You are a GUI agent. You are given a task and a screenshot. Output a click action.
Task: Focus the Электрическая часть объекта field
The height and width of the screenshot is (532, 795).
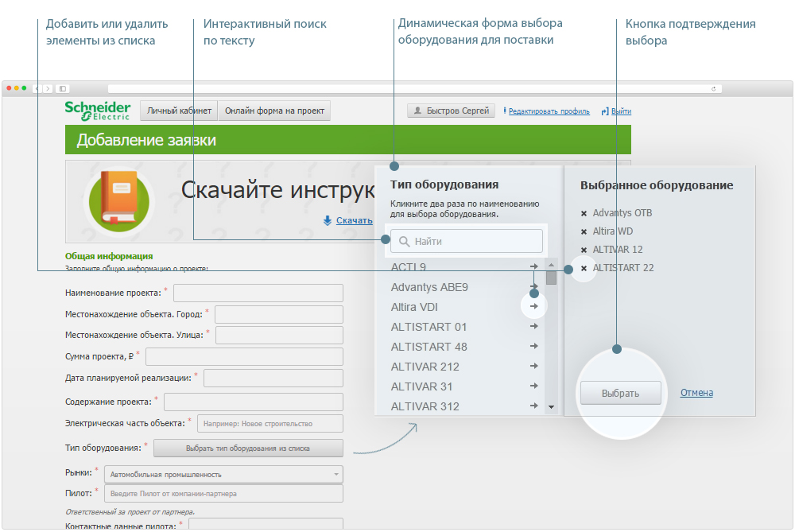point(270,424)
